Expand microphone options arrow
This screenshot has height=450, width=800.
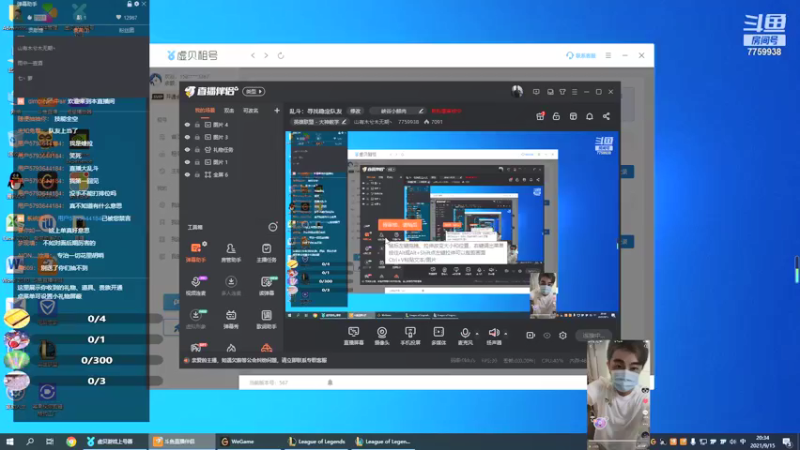pyautogui.click(x=477, y=334)
